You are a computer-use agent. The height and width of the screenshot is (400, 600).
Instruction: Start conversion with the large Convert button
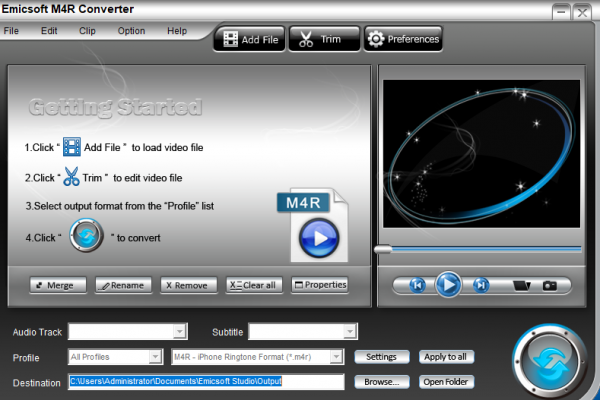pyautogui.click(x=549, y=361)
